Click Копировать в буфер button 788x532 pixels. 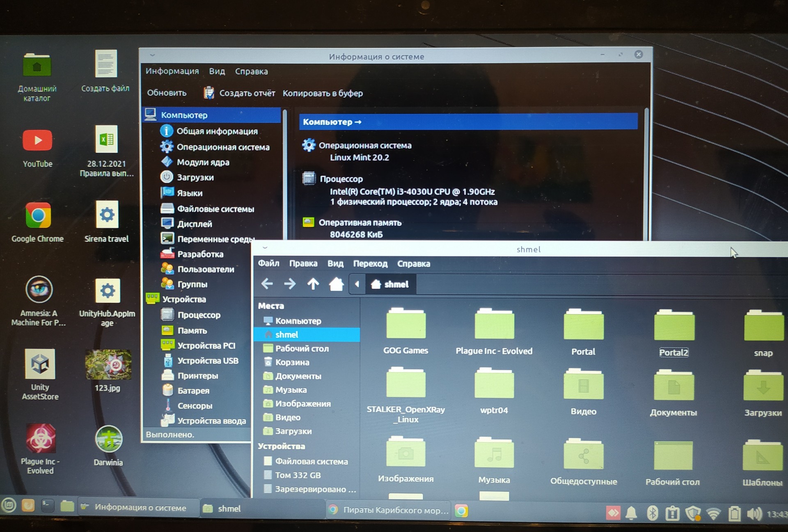(x=323, y=93)
